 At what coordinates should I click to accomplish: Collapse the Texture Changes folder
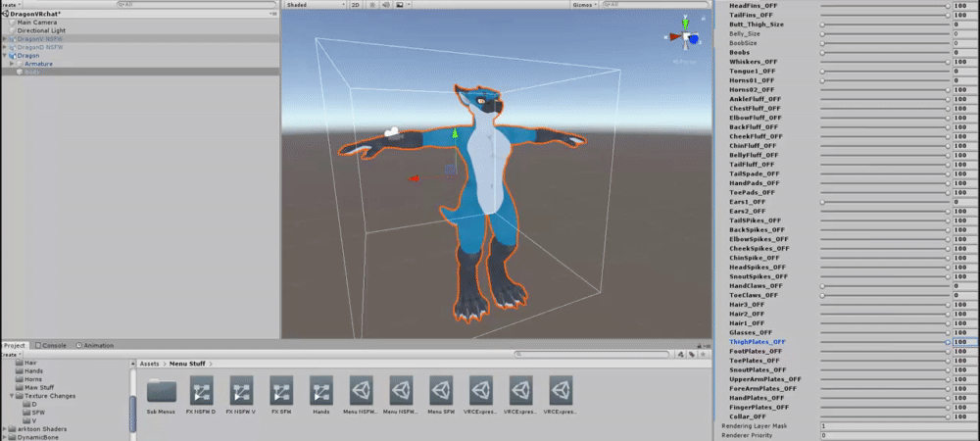coord(12,395)
